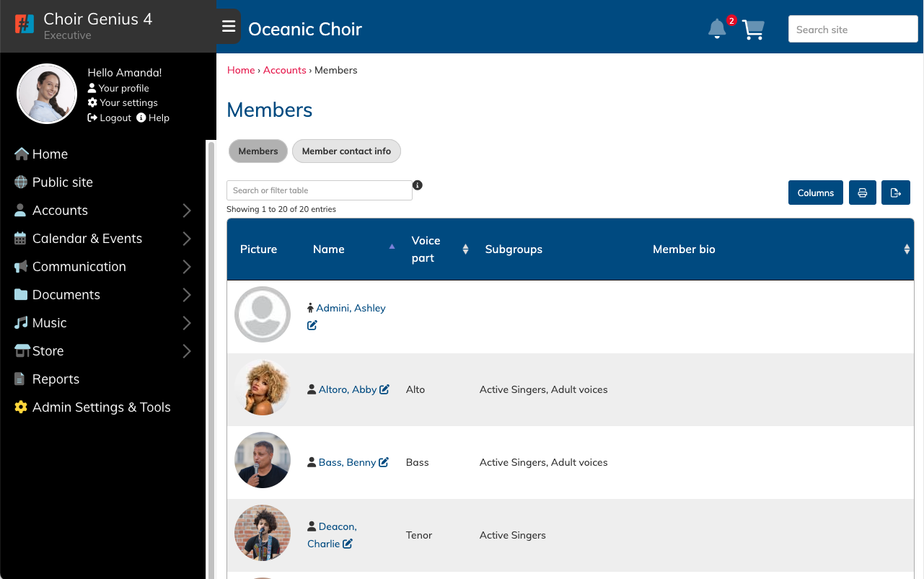Click person icon beside Altoro, Abby
Image resolution: width=924 pixels, height=579 pixels.
[x=312, y=389]
